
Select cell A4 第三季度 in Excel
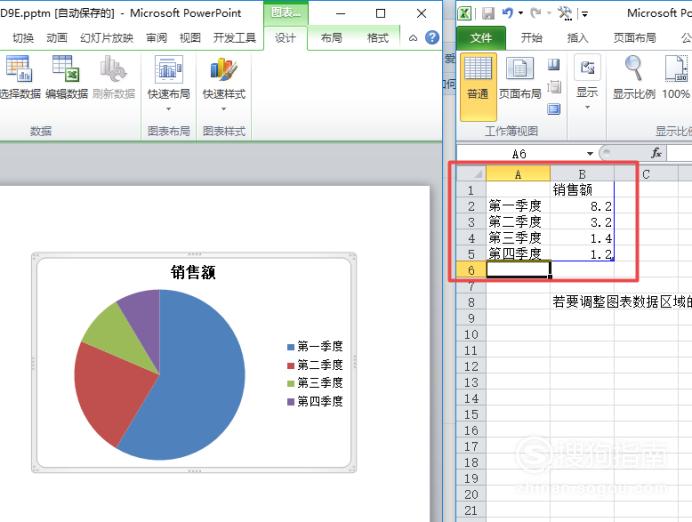click(518, 238)
